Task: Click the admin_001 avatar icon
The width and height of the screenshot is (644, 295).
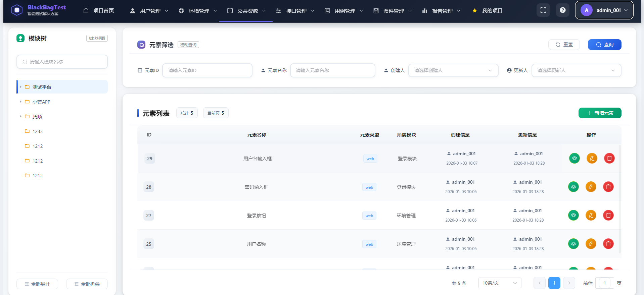Action: pyautogui.click(x=587, y=10)
